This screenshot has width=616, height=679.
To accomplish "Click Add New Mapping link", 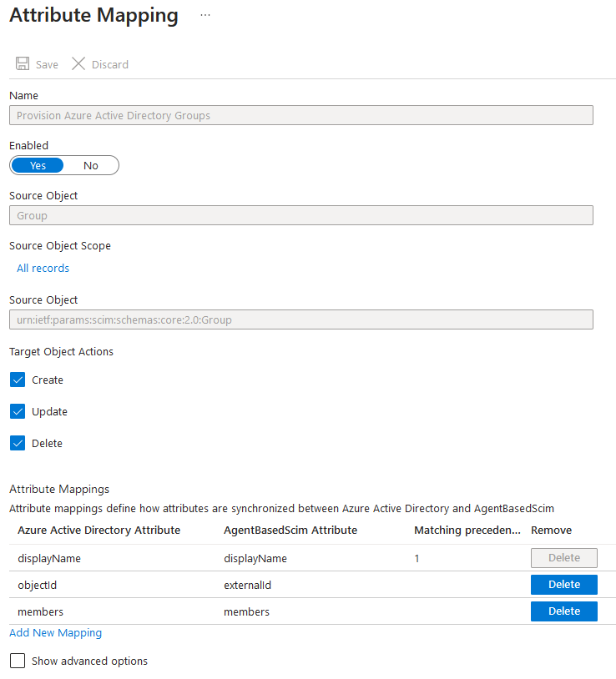I will point(55,632).
